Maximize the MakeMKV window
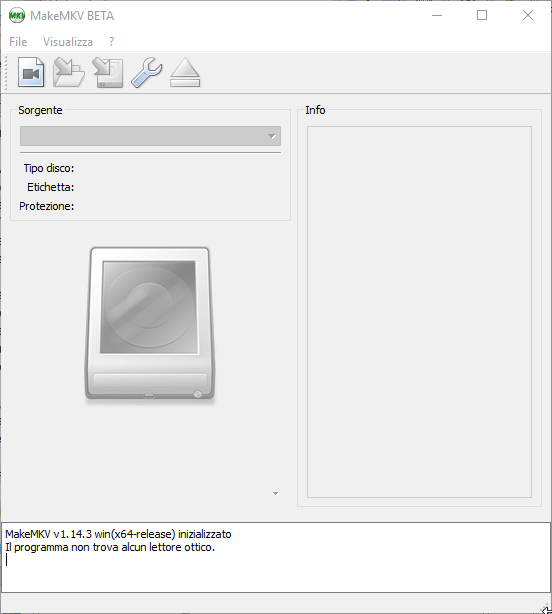This screenshot has height=614, width=552. click(482, 16)
